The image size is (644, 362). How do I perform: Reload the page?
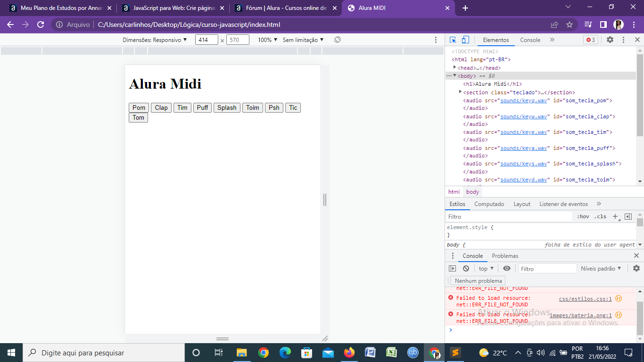41,25
